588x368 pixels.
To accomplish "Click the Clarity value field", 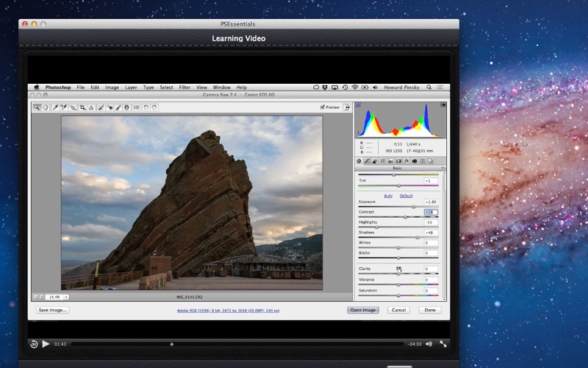I will 431,269.
